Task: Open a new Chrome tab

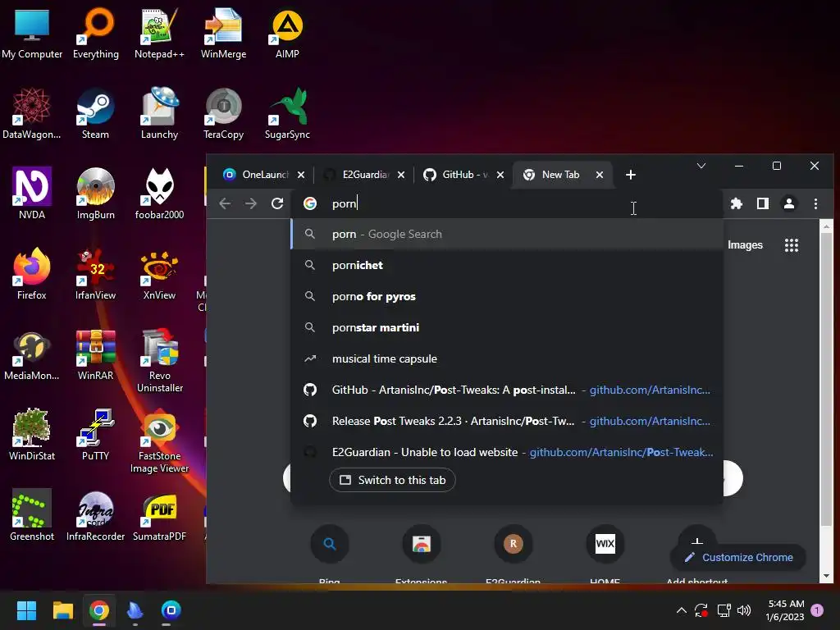Action: [x=631, y=175]
